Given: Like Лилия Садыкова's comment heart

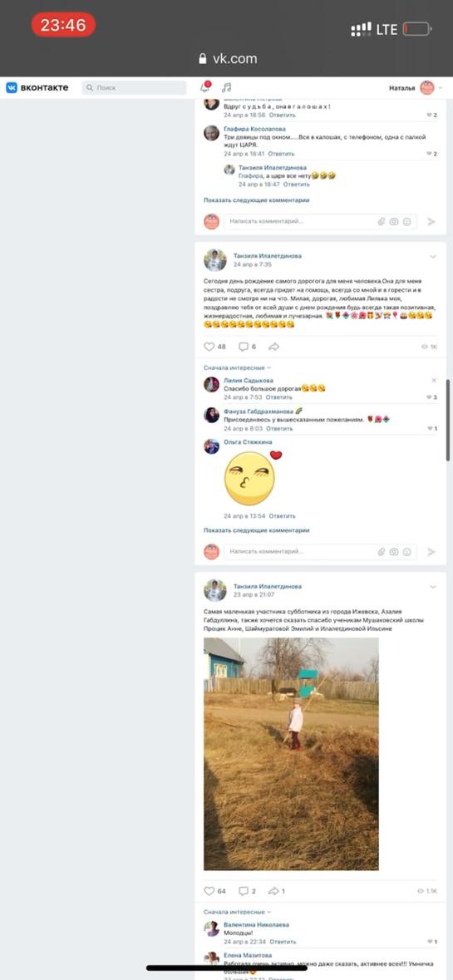Looking at the screenshot, I should coord(429,397).
